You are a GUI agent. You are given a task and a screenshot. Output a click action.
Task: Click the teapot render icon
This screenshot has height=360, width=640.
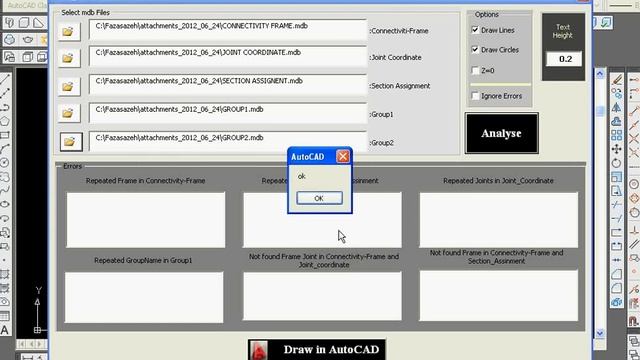pyautogui.click(x=27, y=40)
